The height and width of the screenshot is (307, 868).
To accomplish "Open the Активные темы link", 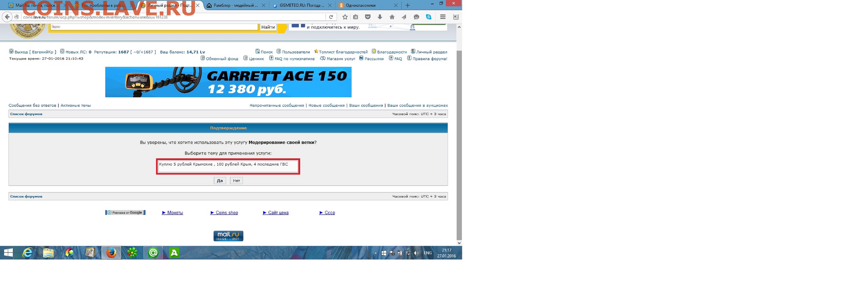I will tap(75, 105).
